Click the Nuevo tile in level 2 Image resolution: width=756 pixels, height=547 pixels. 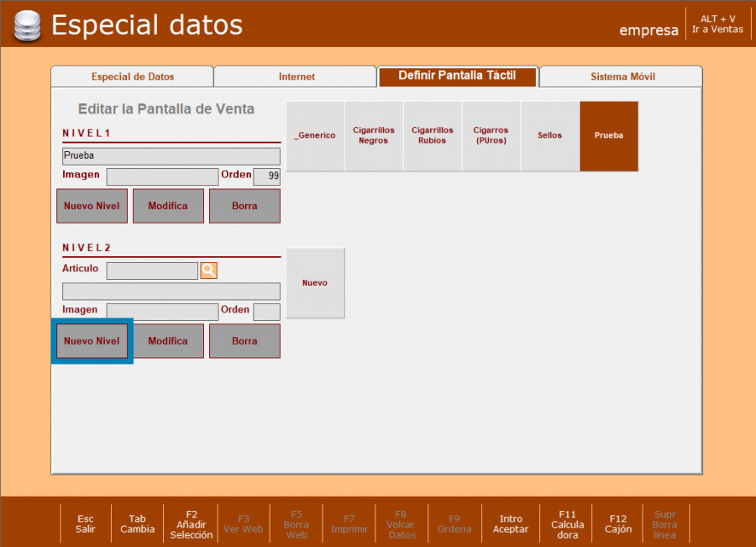click(315, 283)
